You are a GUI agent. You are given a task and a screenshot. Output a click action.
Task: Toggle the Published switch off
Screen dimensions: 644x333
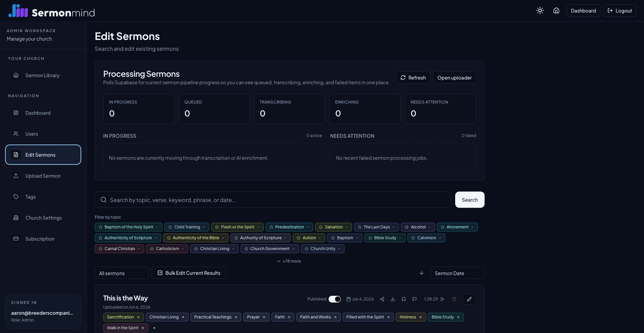coord(335,299)
